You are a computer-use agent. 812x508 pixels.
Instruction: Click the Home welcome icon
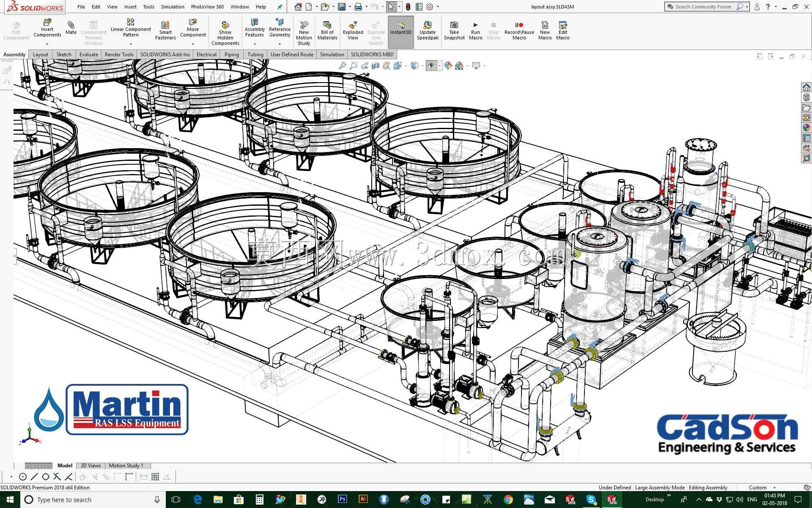coord(298,7)
